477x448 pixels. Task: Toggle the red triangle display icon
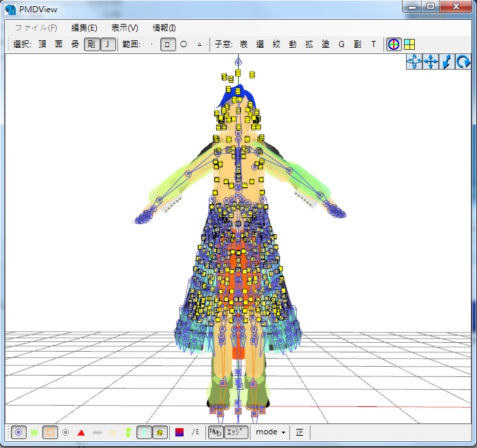[81, 432]
